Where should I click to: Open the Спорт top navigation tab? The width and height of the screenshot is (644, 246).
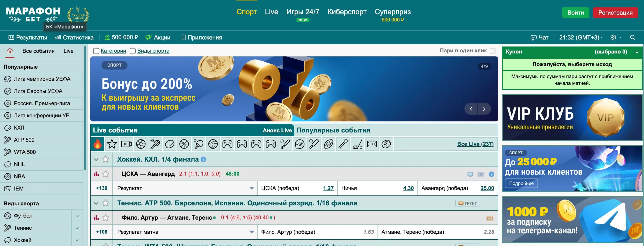pyautogui.click(x=246, y=12)
